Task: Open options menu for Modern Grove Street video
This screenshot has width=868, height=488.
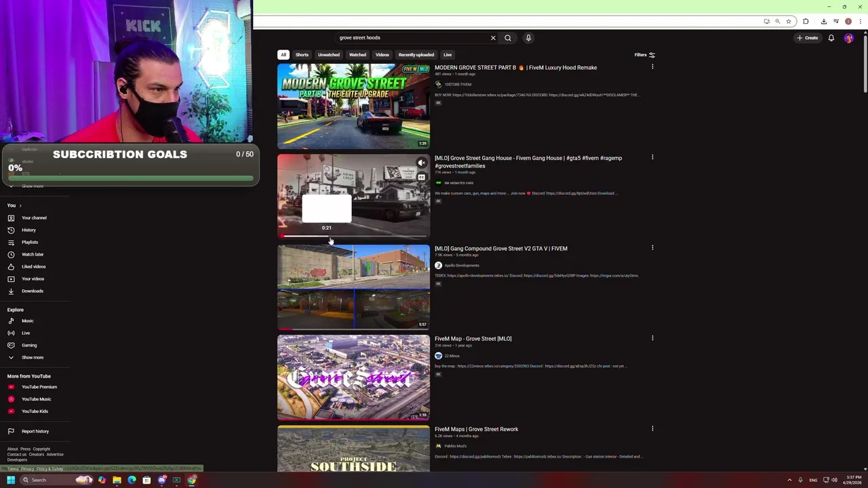Action: 652,66
